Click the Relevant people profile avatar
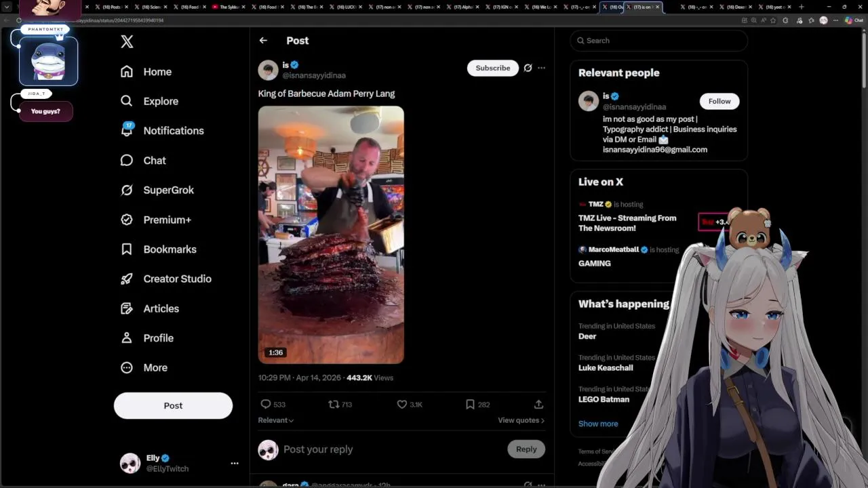The image size is (868, 488). click(589, 101)
